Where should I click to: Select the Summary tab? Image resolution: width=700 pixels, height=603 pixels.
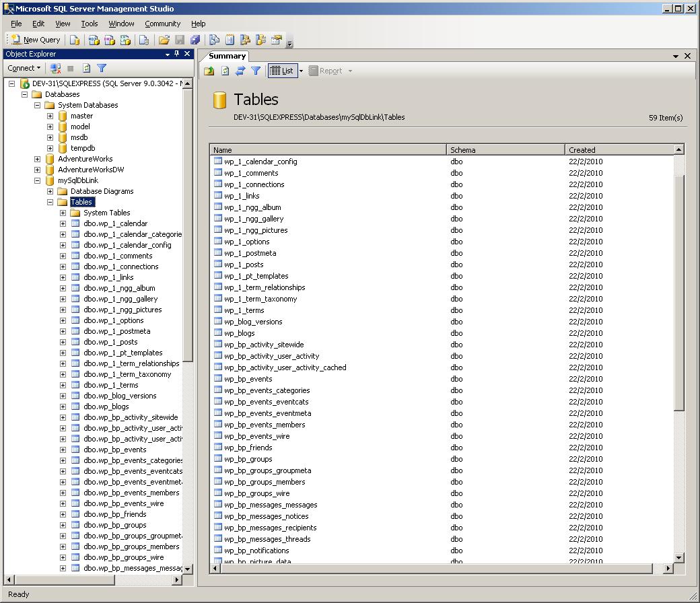(227, 57)
